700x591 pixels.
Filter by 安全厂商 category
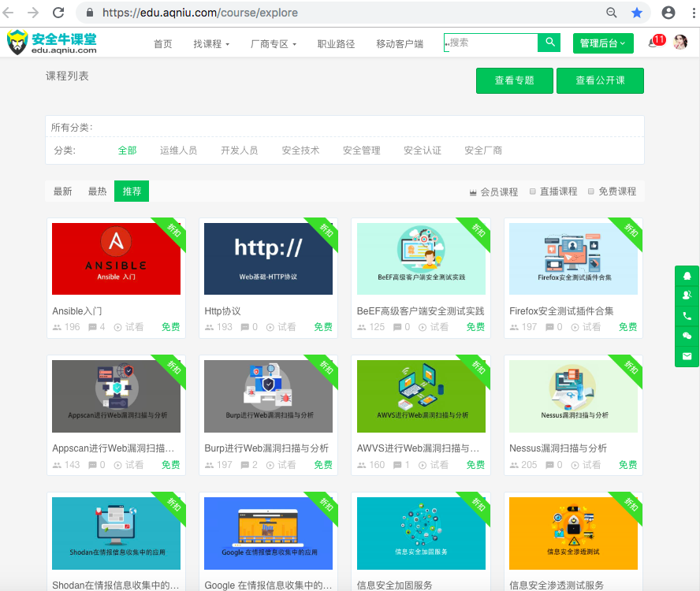point(483,151)
